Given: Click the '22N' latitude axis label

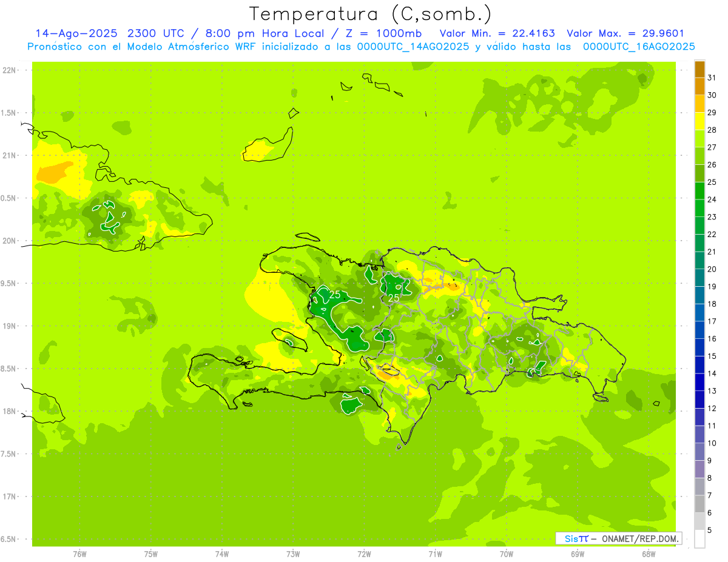Looking at the screenshot, I should click(9, 70).
